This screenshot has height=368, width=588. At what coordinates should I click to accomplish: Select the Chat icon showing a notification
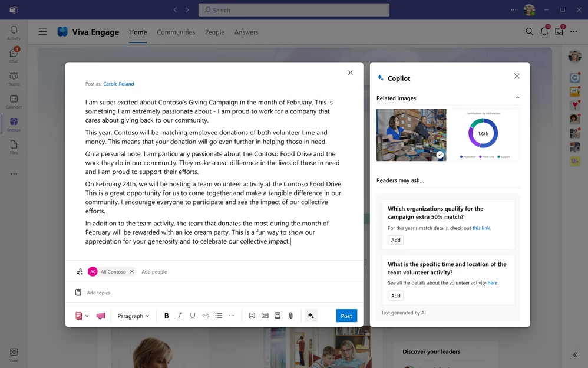14,54
